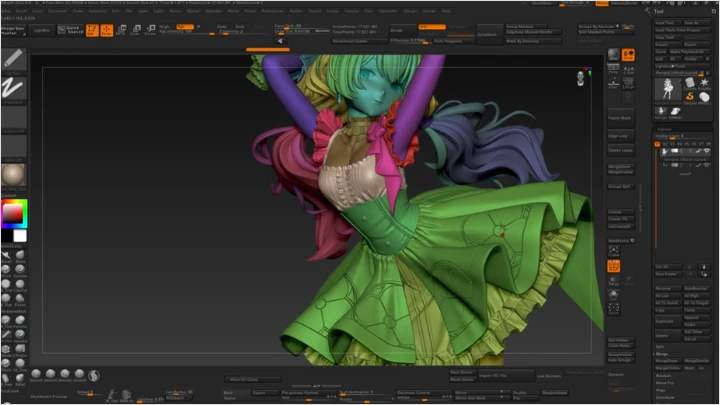Screen dimensions: 720x405
Task: Open the Projection Master button
Action: (x=14, y=30)
